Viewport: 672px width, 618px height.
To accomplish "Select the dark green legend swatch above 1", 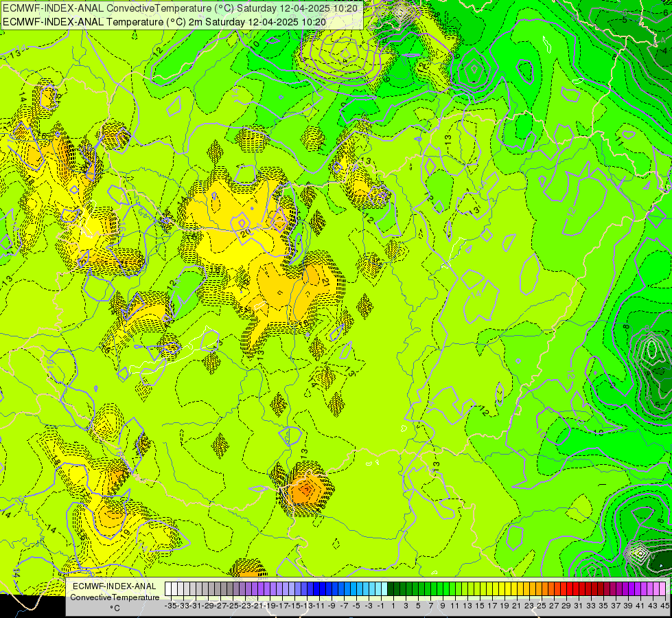I will coord(391,588).
